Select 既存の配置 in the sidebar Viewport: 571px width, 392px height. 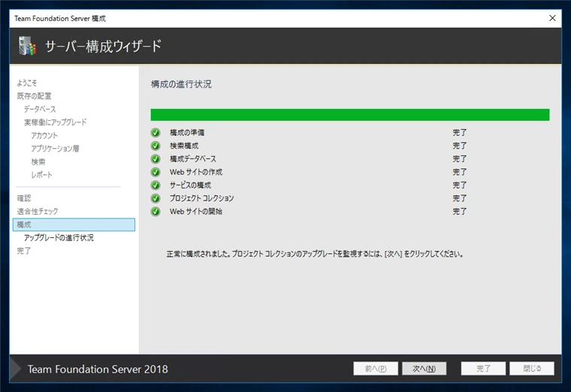coord(35,96)
